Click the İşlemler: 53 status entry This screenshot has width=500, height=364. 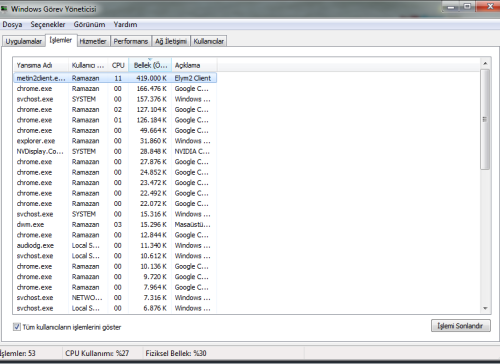[x=17, y=353]
